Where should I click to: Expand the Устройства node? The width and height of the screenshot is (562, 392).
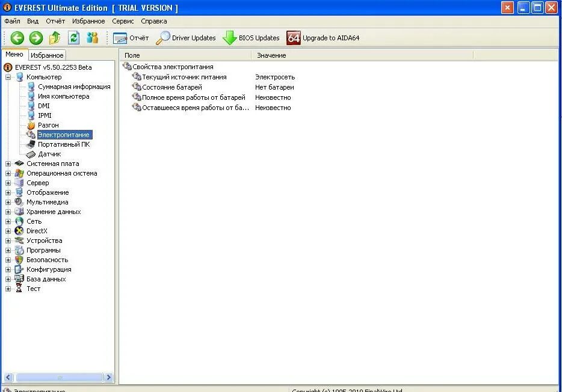pyautogui.click(x=8, y=240)
